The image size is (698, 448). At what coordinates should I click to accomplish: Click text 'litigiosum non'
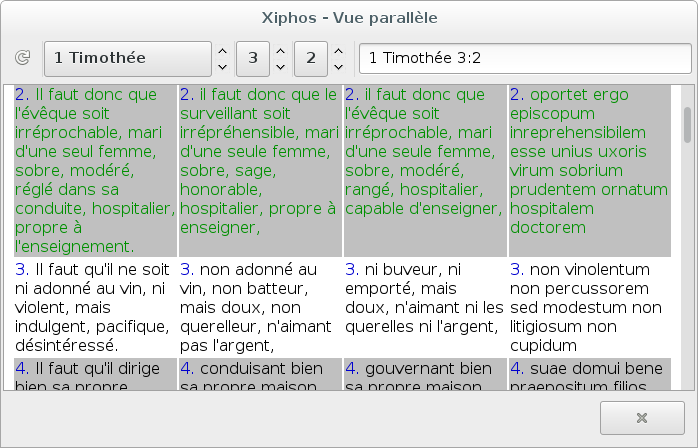tap(563, 326)
